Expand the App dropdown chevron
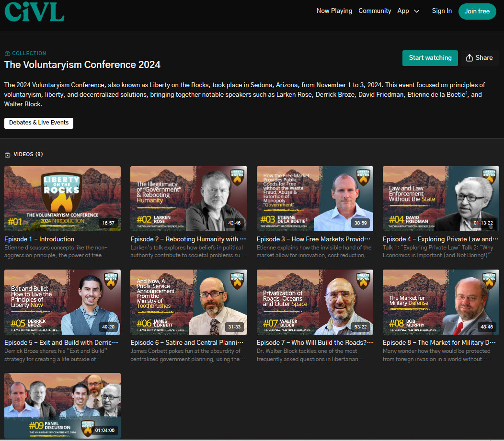 417,11
